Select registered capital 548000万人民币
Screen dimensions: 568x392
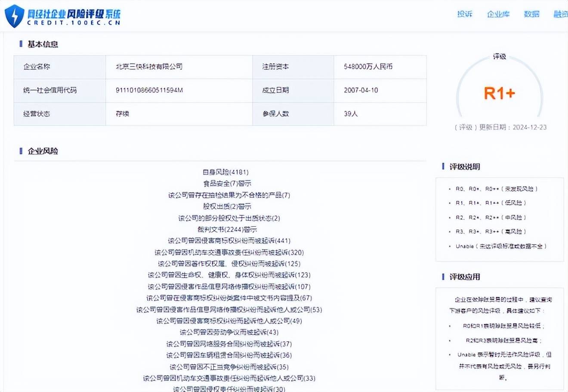(x=368, y=67)
